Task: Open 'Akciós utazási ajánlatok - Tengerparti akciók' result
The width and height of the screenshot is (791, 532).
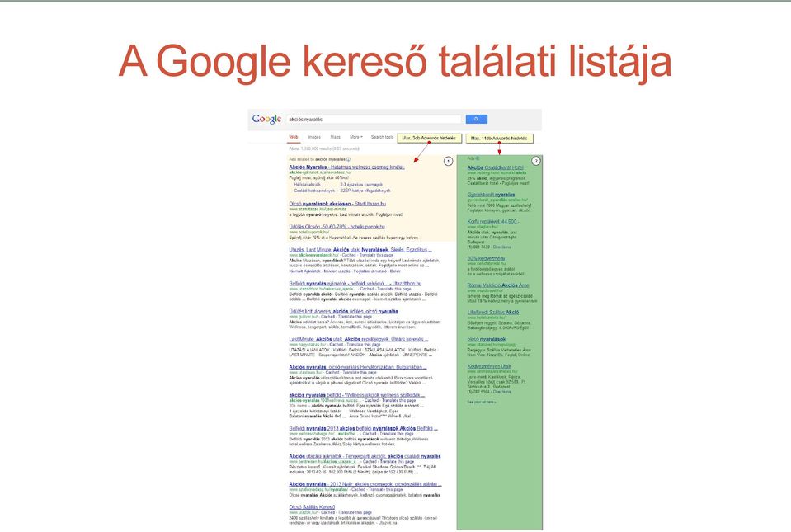Action: 365,456
